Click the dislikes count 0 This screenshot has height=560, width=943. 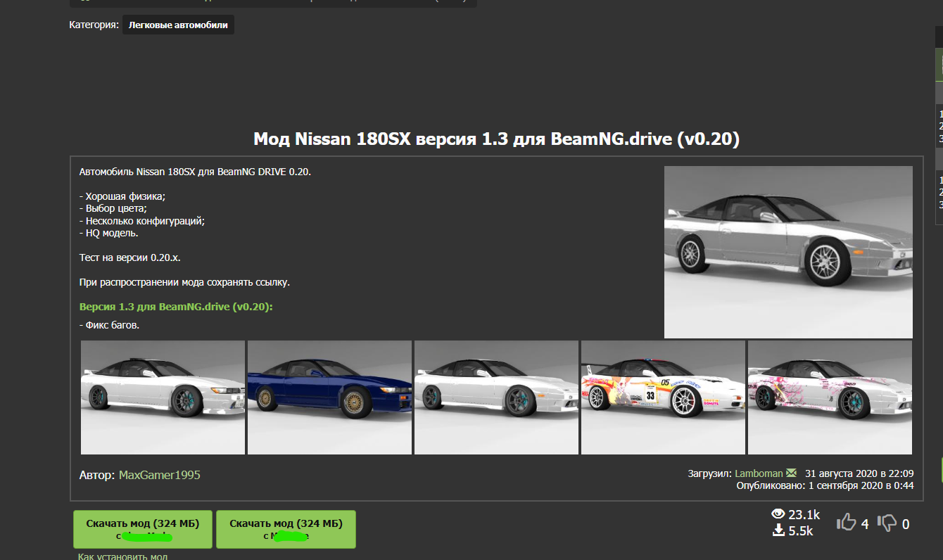pos(906,524)
